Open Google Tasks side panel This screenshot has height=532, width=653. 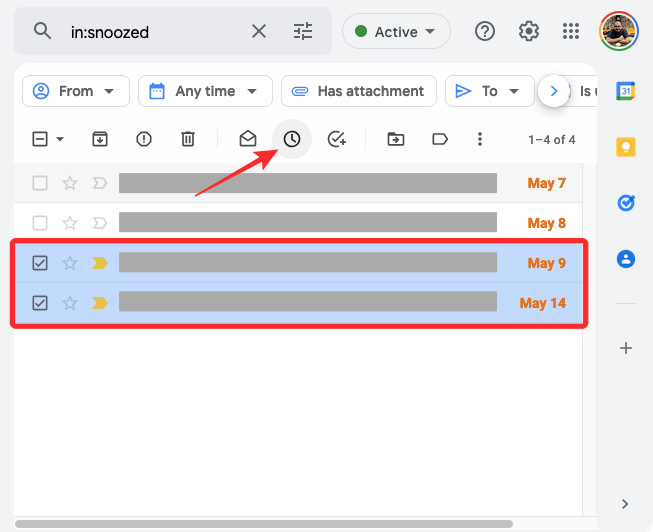pyautogui.click(x=626, y=203)
